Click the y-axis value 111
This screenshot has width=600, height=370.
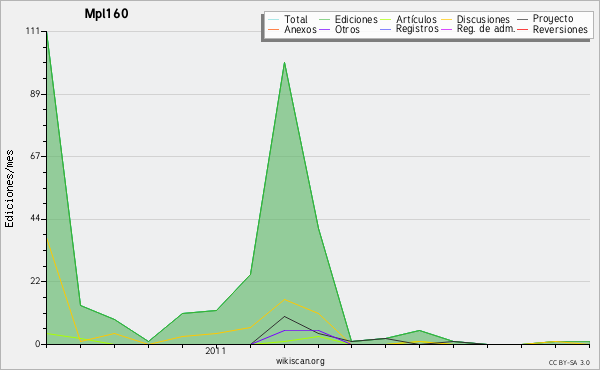pos(33,31)
